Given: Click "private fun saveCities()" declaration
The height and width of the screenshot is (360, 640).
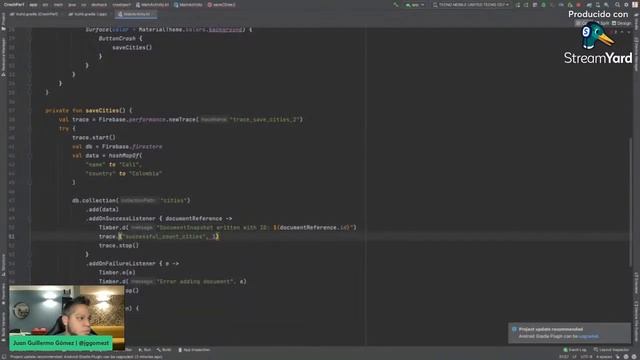Looking at the screenshot, I should (x=89, y=111).
